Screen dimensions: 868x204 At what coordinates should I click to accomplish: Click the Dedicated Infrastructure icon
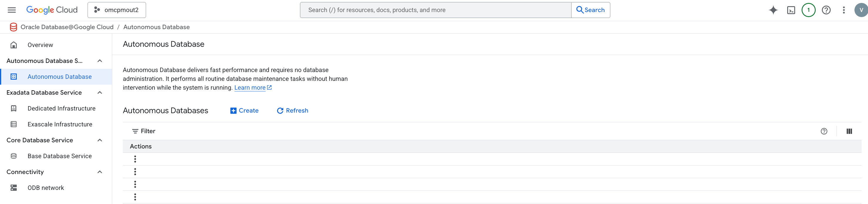click(14, 108)
